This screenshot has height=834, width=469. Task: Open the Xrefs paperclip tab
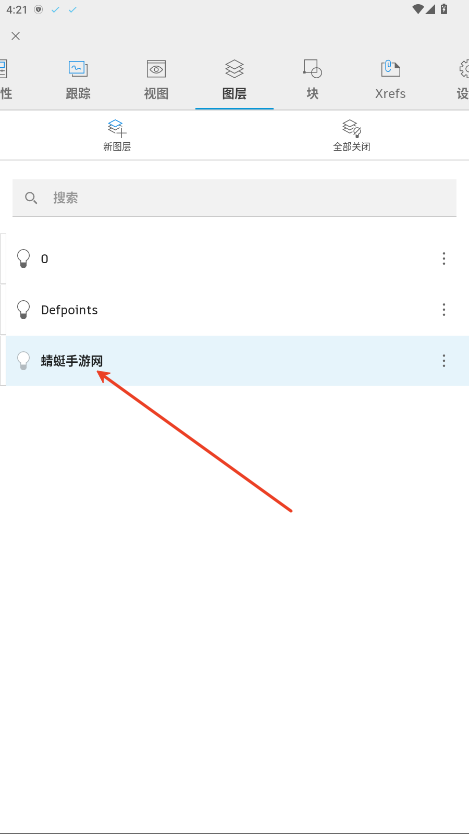pyautogui.click(x=390, y=69)
